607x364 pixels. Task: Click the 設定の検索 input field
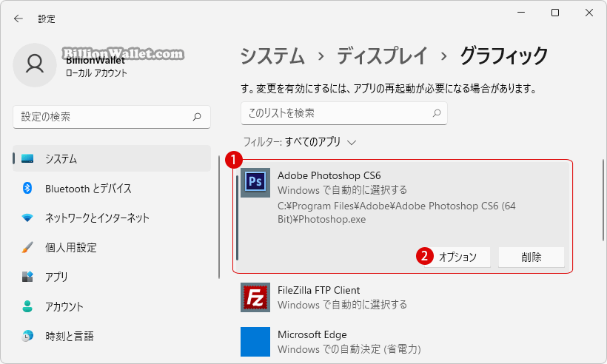tap(112, 117)
